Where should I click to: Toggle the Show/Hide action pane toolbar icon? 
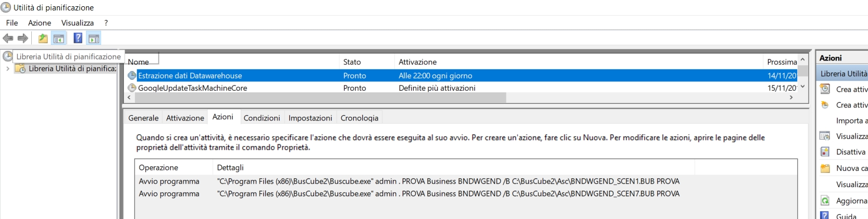[94, 38]
